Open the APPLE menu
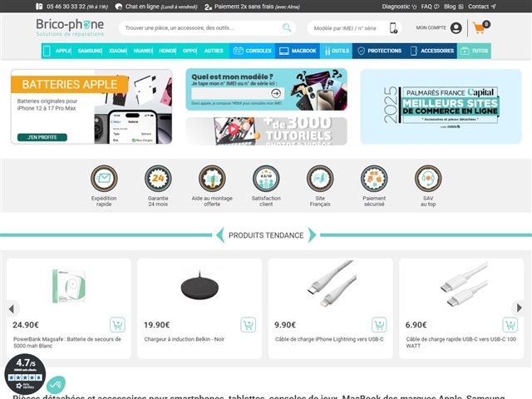 tap(63, 51)
